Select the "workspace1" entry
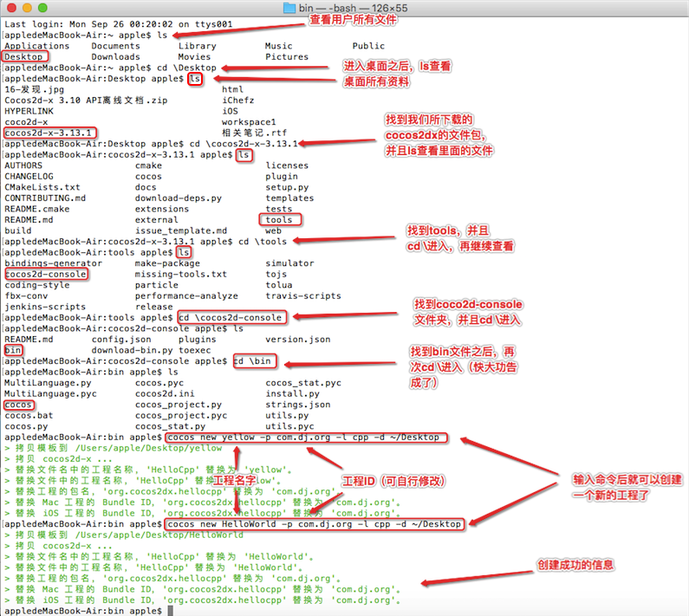 click(x=249, y=121)
